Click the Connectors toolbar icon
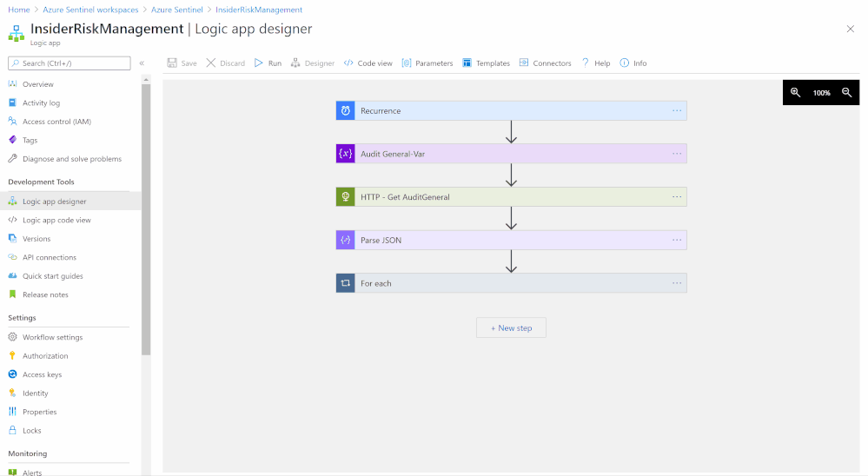868x476 pixels. point(524,63)
